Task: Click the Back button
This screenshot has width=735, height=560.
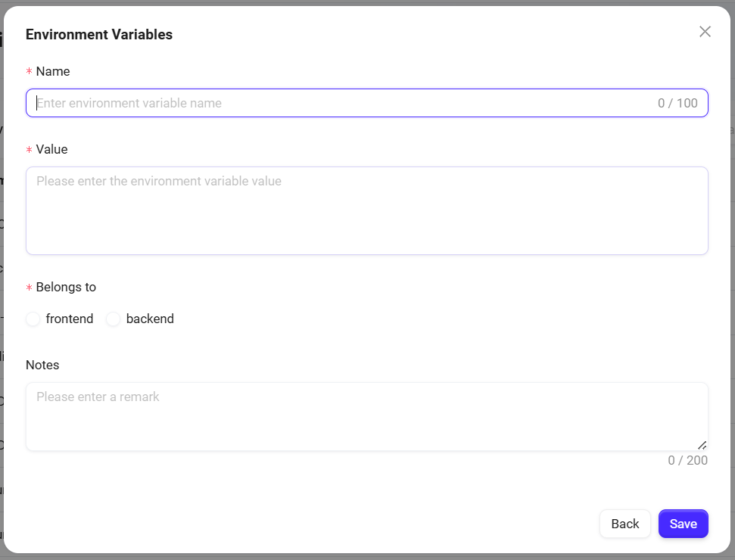Action: [624, 524]
